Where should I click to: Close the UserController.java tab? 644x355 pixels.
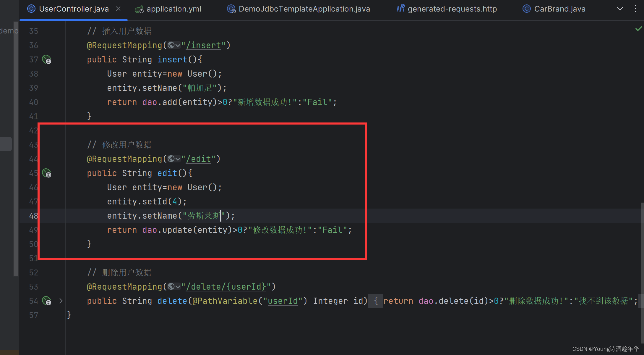point(118,9)
